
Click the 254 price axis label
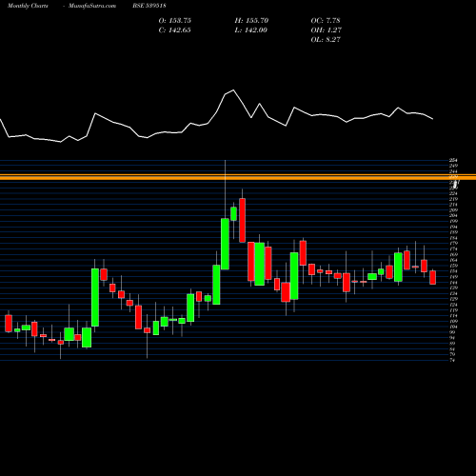[453, 161]
